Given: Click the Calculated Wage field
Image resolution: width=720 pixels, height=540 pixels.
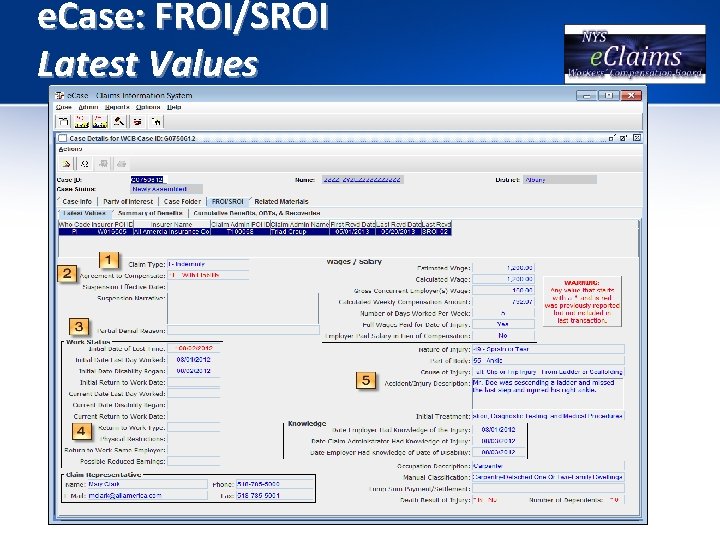Looking at the screenshot, I should [x=503, y=279].
